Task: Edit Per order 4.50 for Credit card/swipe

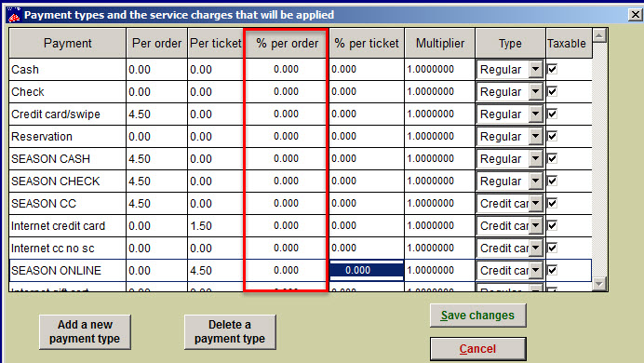Action: [x=156, y=114]
